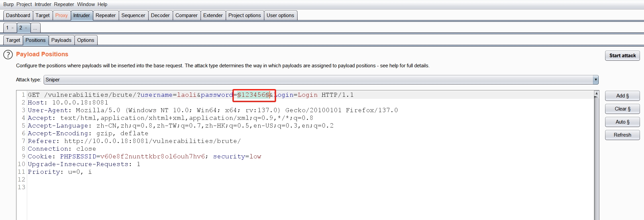Close Intruder attack tab 1
The image size is (644, 220).
12,28
